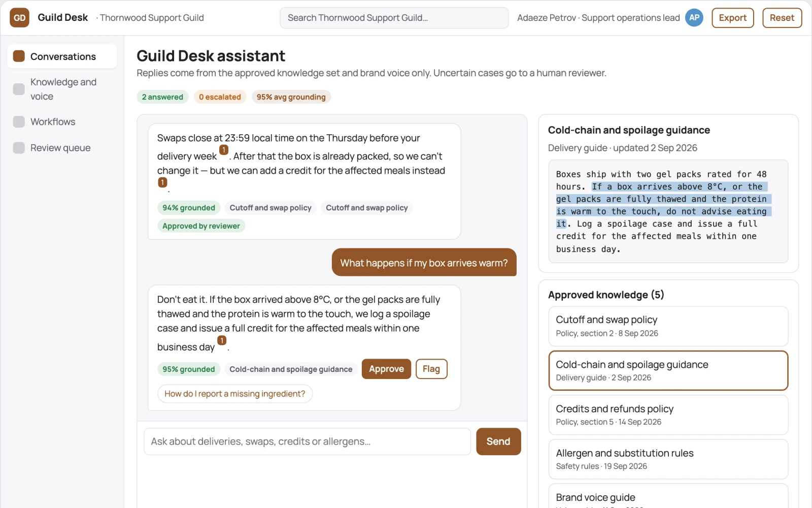812x508 pixels.
Task: Click the '0 escalated' stat badge
Action: click(x=220, y=97)
